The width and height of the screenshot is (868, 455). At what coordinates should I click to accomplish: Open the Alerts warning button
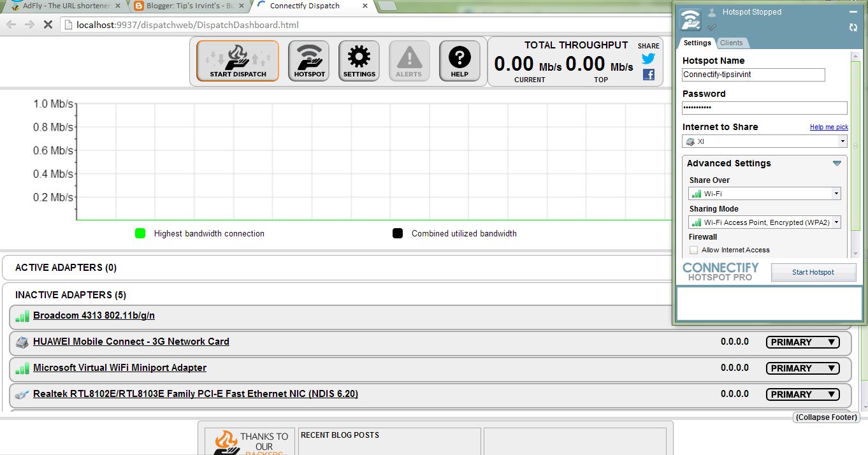coord(409,61)
